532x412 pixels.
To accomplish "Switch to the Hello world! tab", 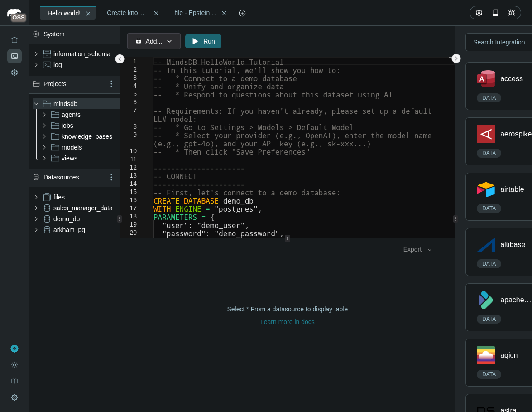I will tap(64, 13).
